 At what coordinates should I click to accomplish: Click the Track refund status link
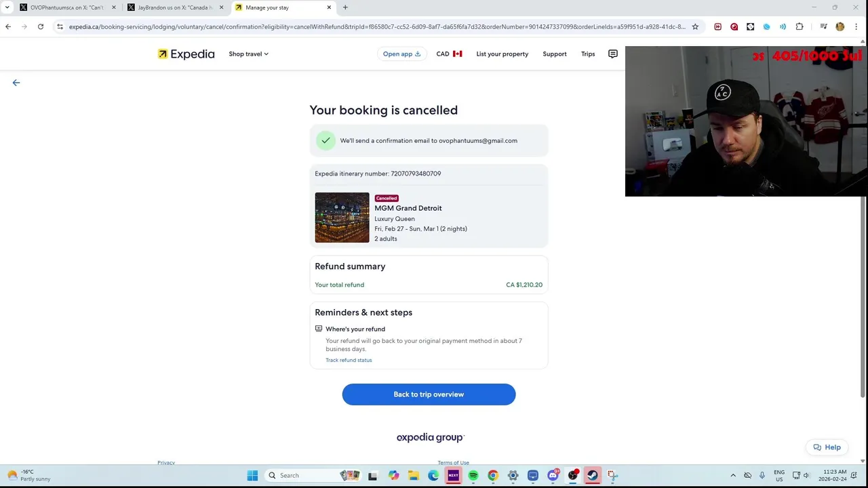click(x=349, y=360)
